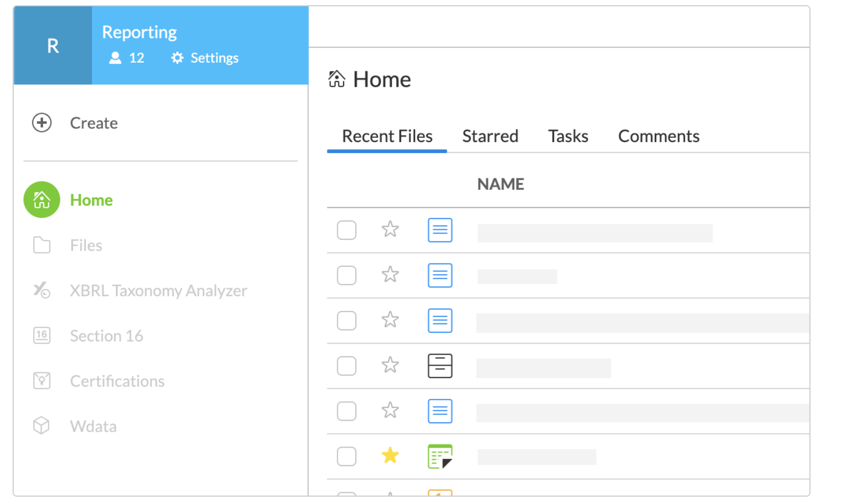The image size is (841, 504).
Task: Tick checkbox beside the starred file
Action: [346, 456]
